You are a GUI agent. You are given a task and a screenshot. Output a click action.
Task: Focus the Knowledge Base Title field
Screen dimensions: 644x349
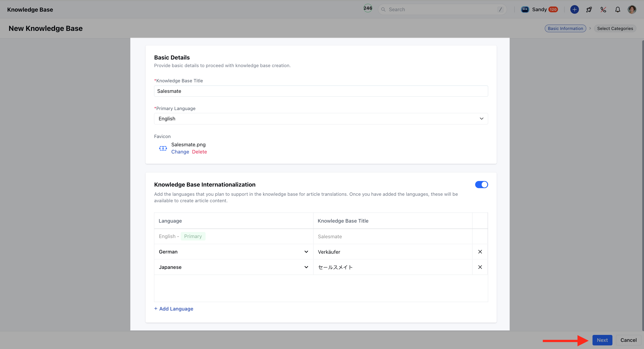[321, 91]
